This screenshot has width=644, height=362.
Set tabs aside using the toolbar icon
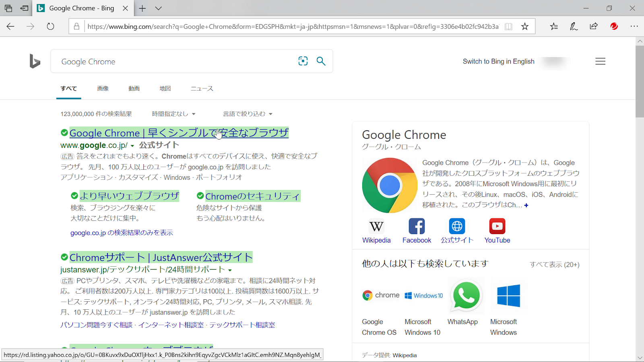25,8
